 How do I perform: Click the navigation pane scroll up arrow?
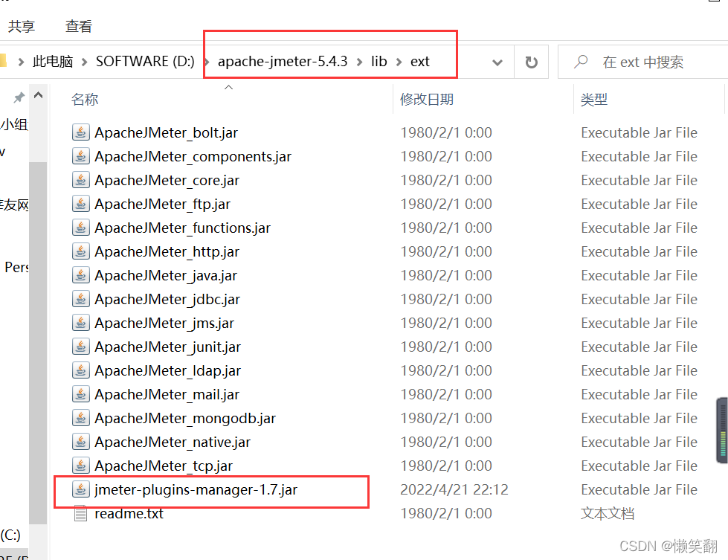pyautogui.click(x=38, y=96)
